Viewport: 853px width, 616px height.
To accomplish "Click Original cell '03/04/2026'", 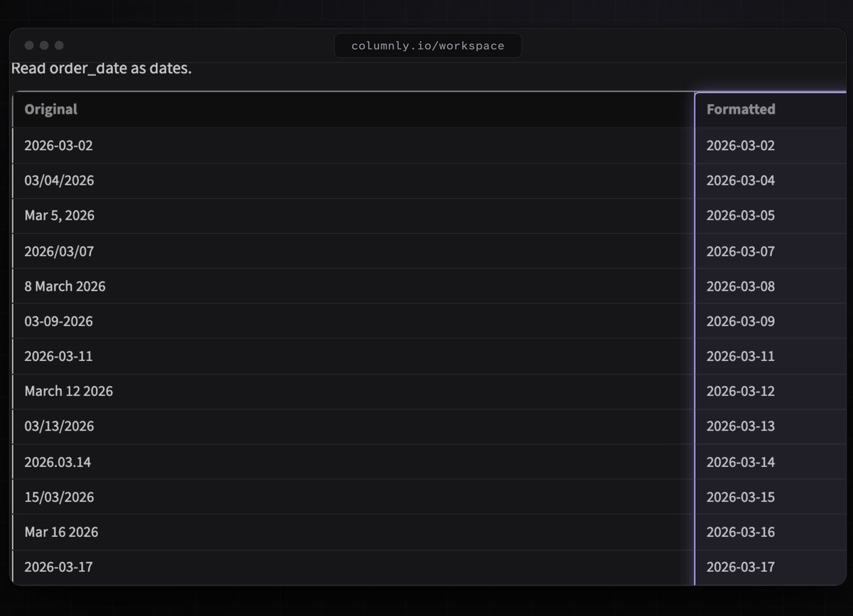I will coord(353,180).
